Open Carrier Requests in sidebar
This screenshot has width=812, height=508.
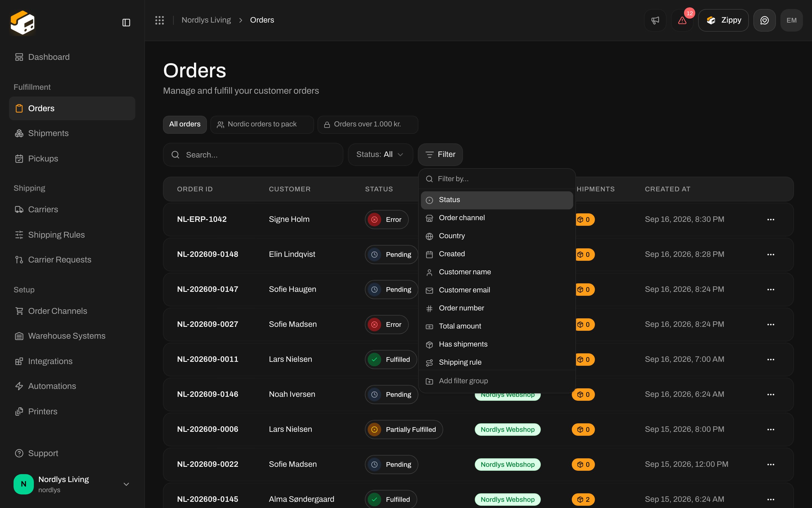pos(72,260)
